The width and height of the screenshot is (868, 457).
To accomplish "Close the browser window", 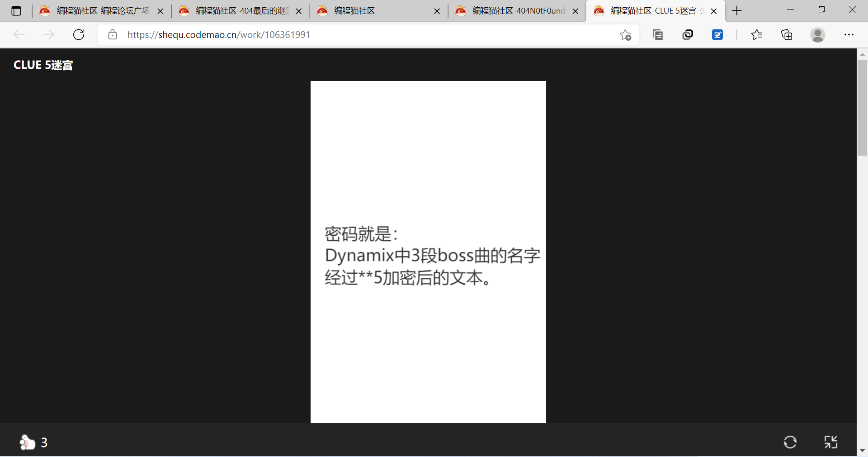I will coord(852,10).
